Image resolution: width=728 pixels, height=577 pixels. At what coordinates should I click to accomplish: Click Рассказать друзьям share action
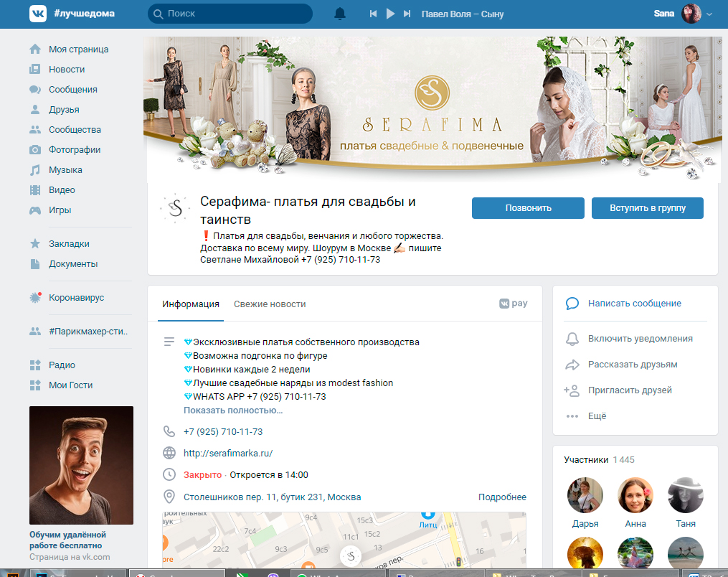[633, 365]
